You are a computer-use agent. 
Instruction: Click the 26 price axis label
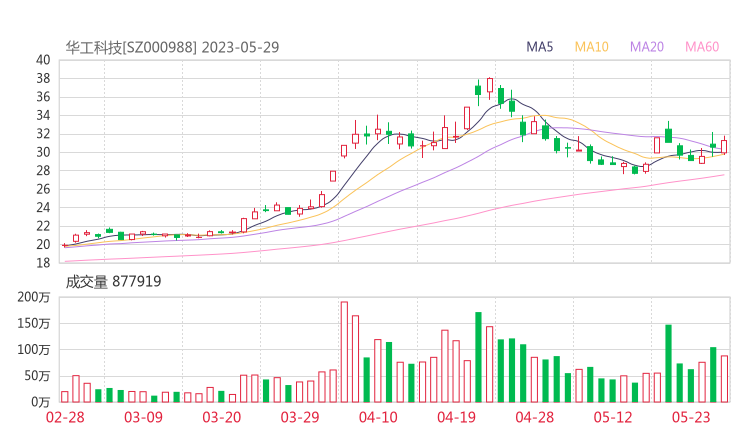tap(43, 189)
